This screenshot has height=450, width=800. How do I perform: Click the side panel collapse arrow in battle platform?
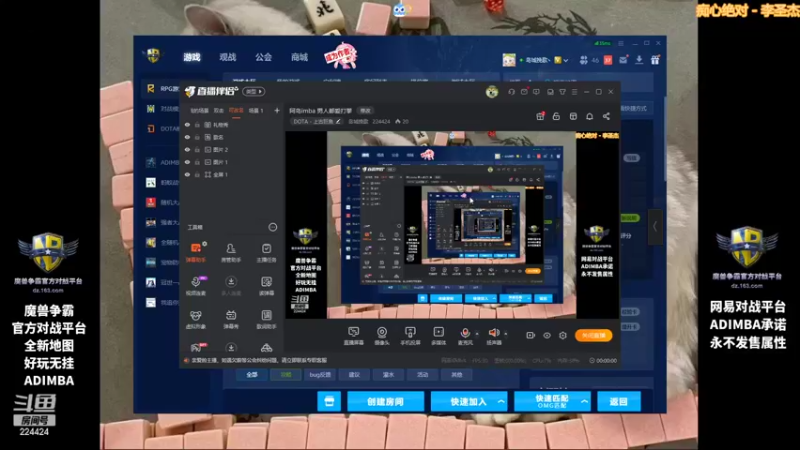pos(655,227)
